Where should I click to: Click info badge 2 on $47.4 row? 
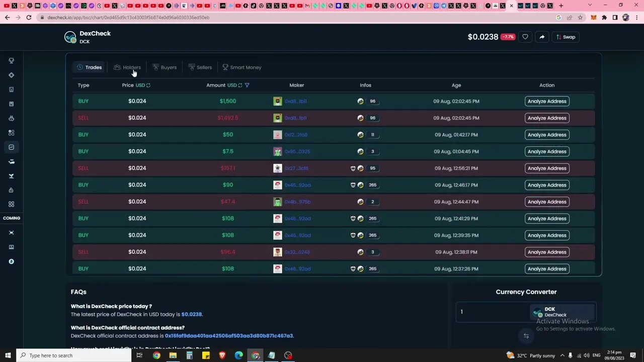[373, 202]
